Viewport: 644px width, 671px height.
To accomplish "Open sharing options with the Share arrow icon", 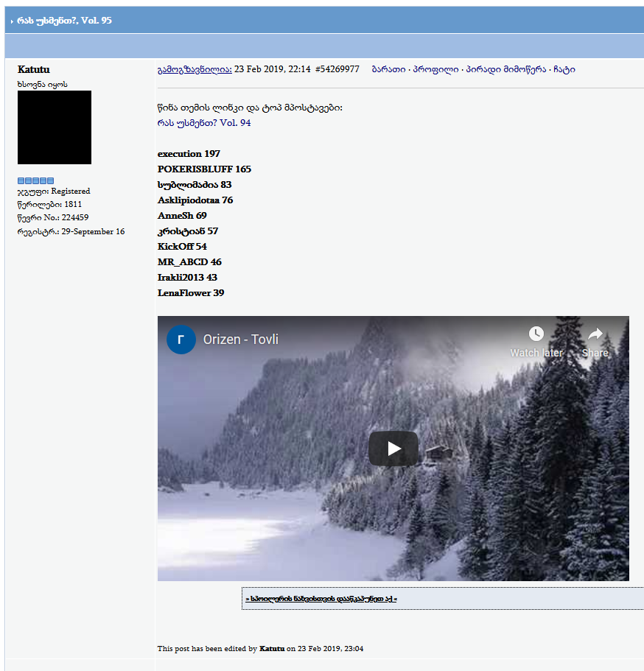I will [595, 334].
